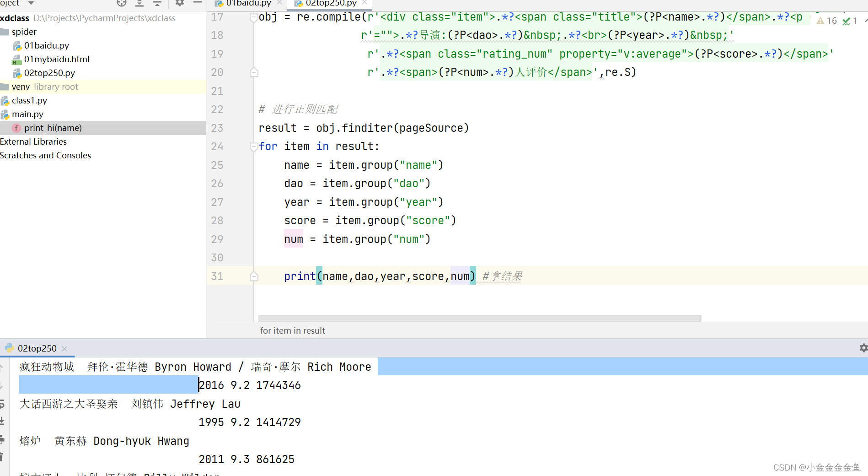Click Expand All icon in Project panel
Screen dimensions: 868x476
point(139,3)
